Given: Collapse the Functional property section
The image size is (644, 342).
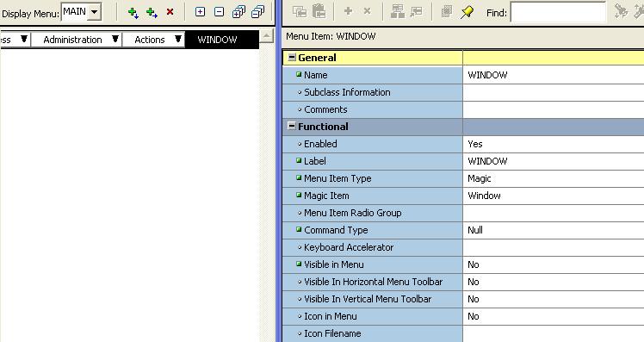Looking at the screenshot, I should (292, 126).
